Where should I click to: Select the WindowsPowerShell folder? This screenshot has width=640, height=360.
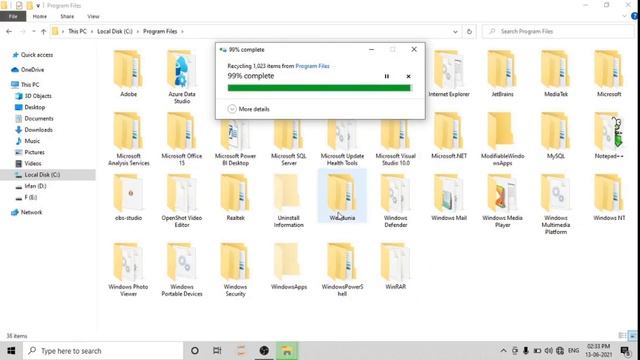point(342,269)
